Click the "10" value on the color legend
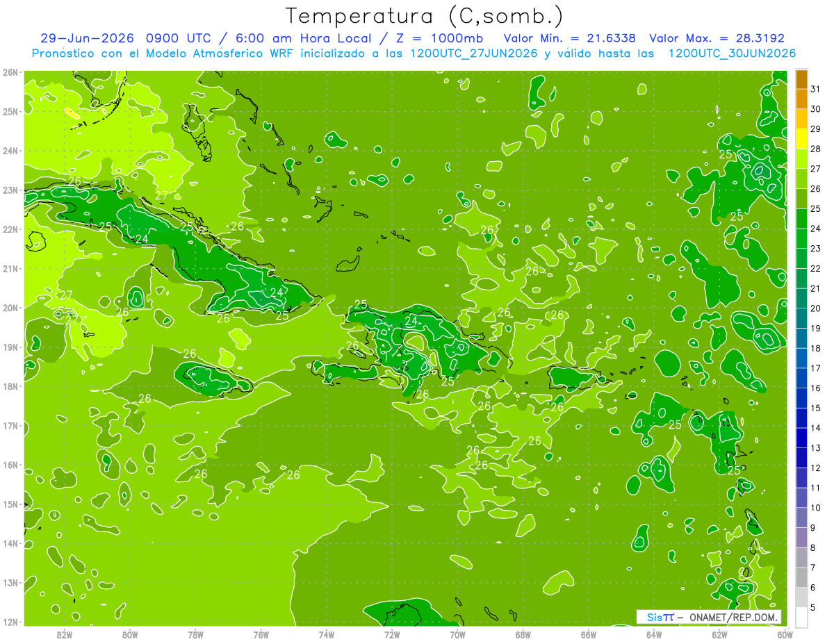Viewport: 834px width, 644px height. click(x=815, y=508)
